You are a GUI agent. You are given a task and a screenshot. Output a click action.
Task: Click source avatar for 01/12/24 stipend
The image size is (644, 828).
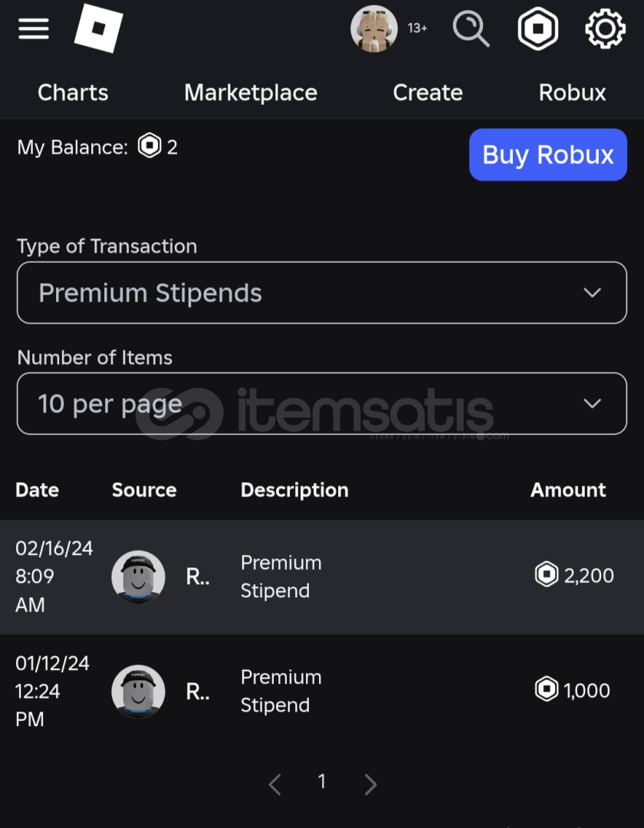(x=138, y=691)
